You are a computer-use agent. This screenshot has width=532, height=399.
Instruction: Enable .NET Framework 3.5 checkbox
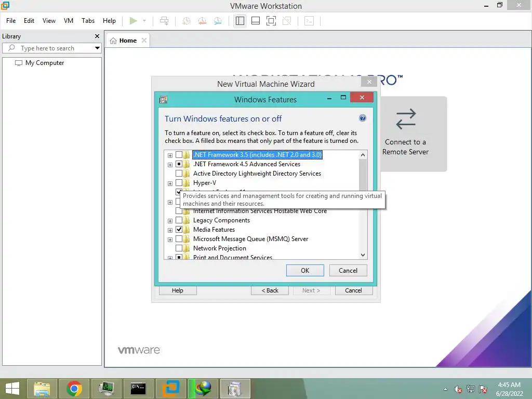pyautogui.click(x=179, y=155)
